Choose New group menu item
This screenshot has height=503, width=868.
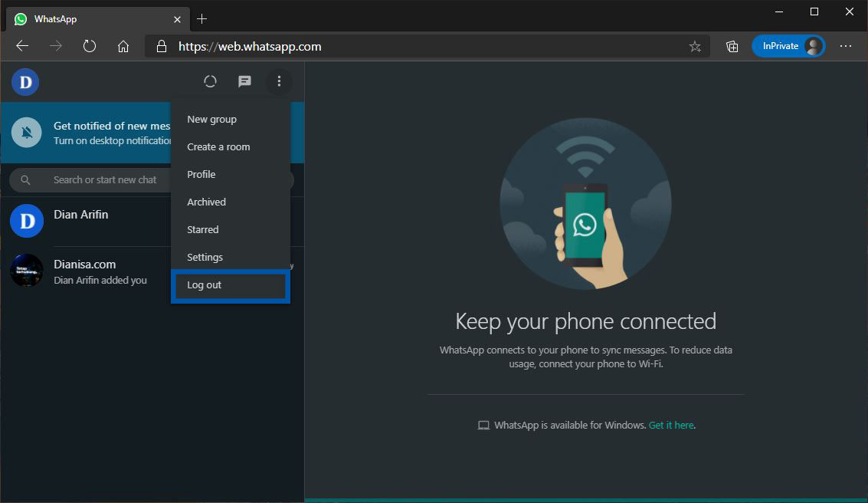[211, 120]
